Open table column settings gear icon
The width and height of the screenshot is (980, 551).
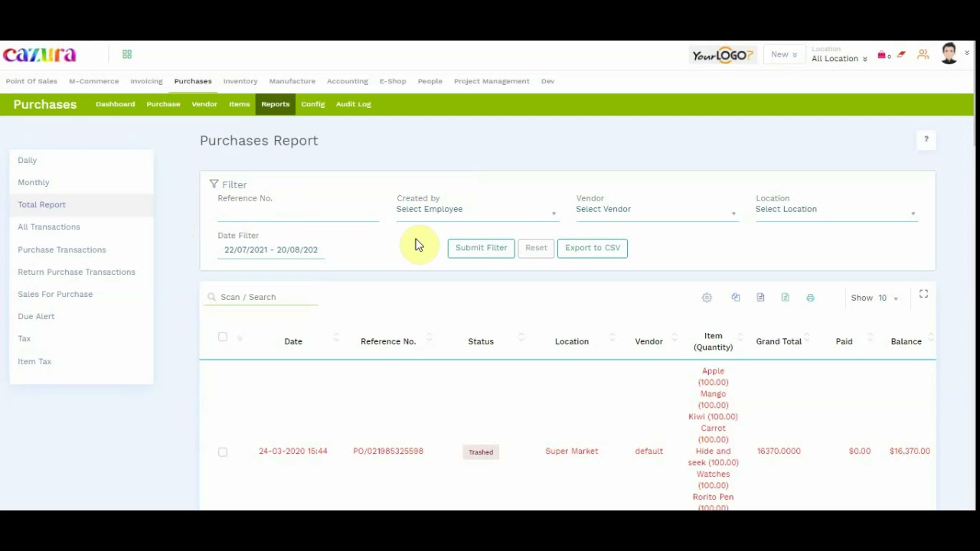[707, 298]
